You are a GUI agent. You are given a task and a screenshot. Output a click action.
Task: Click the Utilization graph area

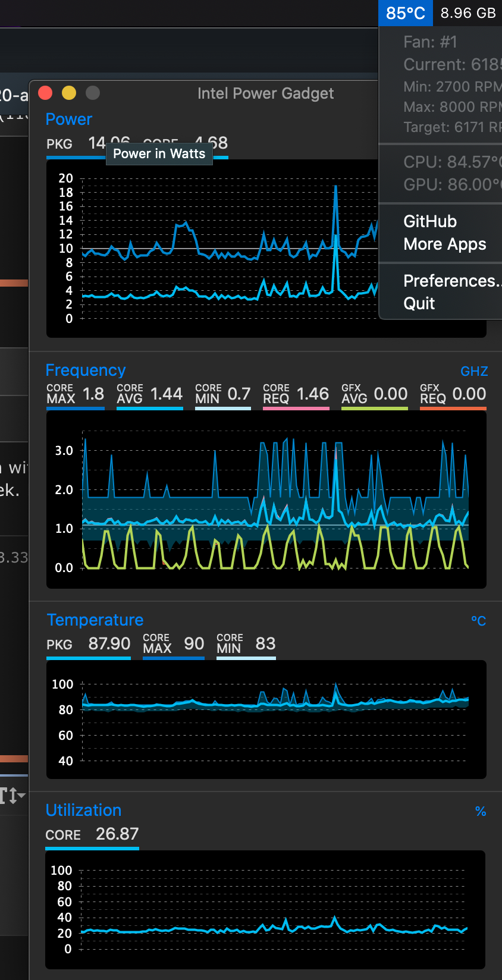265,910
